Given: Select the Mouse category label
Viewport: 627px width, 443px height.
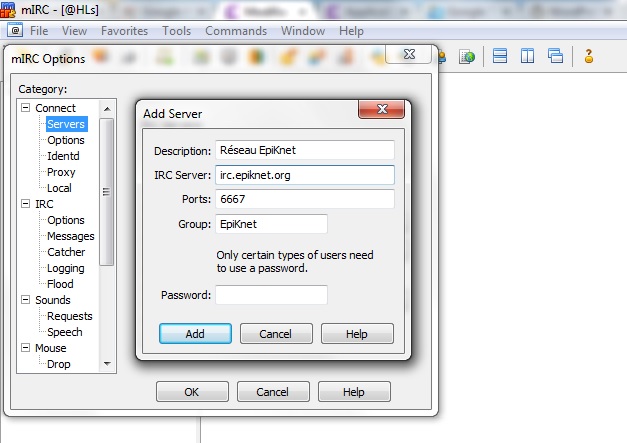Looking at the screenshot, I should tap(51, 348).
